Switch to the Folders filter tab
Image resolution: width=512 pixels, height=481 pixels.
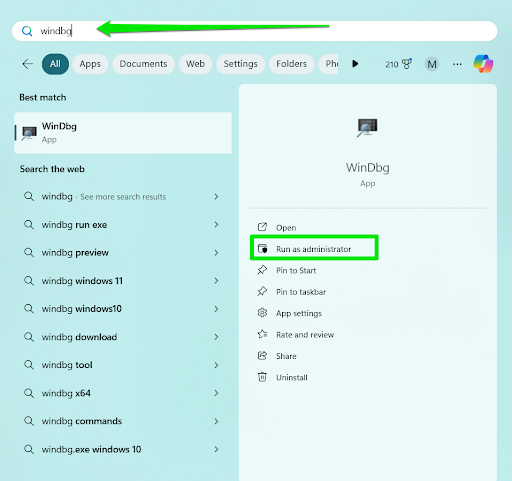291,64
